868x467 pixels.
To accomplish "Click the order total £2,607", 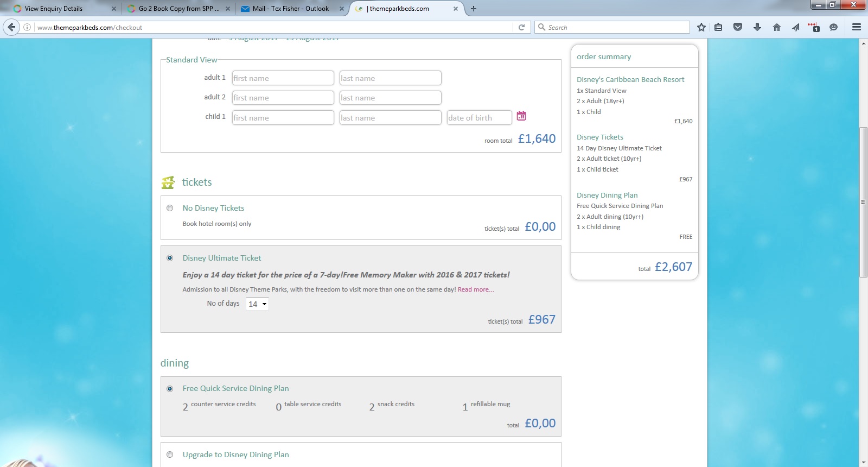I will click(673, 267).
